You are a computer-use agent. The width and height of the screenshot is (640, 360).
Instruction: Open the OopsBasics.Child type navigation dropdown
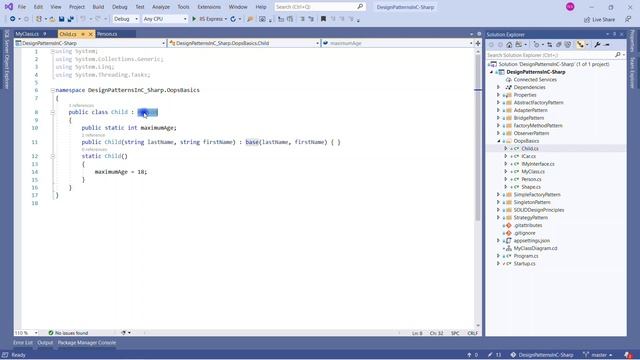[244, 43]
